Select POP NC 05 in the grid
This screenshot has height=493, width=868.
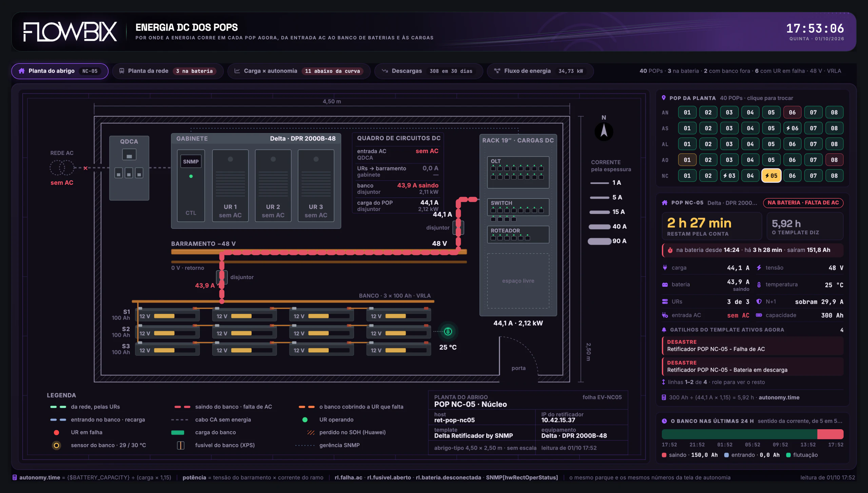pos(771,176)
